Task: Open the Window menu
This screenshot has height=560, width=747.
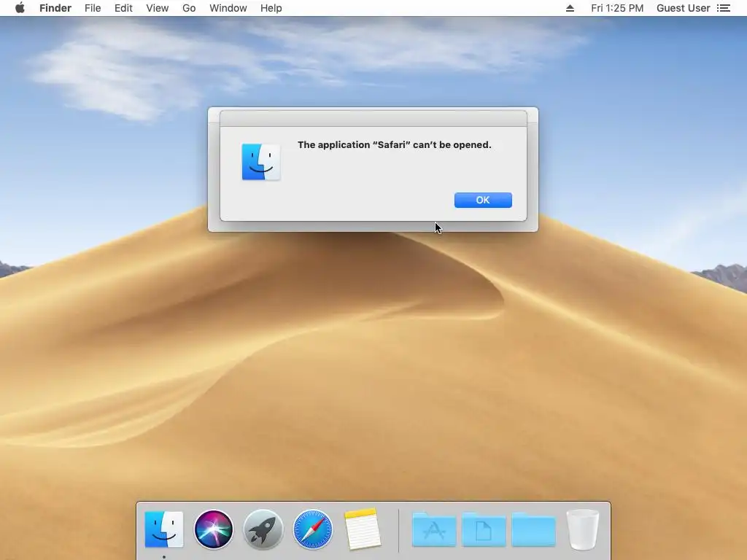Action: point(228,8)
